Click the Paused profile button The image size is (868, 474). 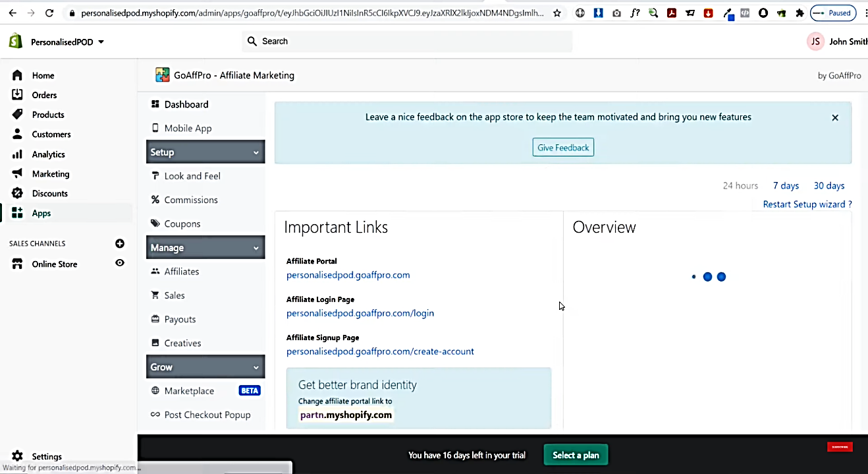tap(833, 13)
